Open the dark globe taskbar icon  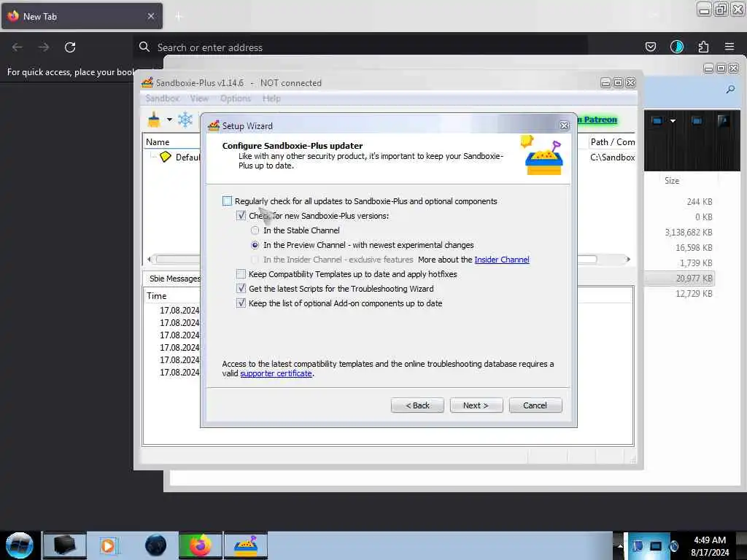pyautogui.click(x=155, y=545)
